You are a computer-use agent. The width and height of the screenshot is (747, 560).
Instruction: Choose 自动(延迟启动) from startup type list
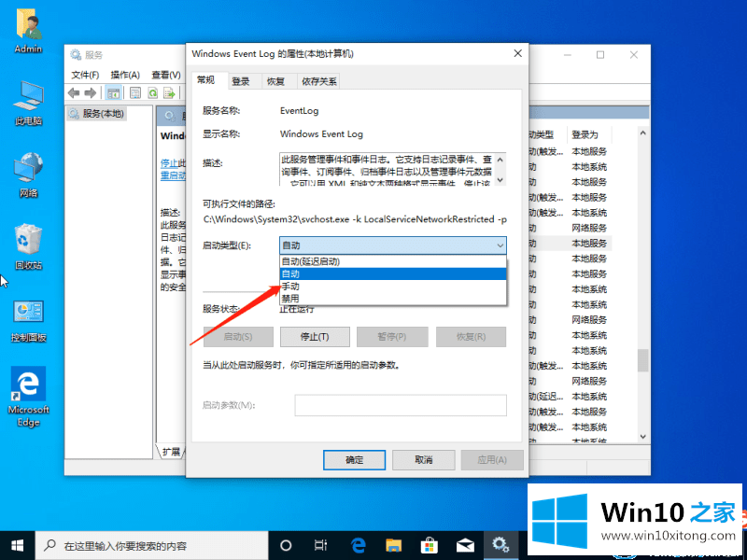[392, 261]
